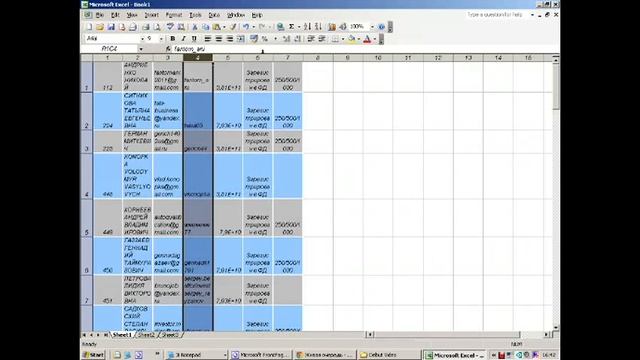Open the Font name dropdown

(x=142, y=39)
